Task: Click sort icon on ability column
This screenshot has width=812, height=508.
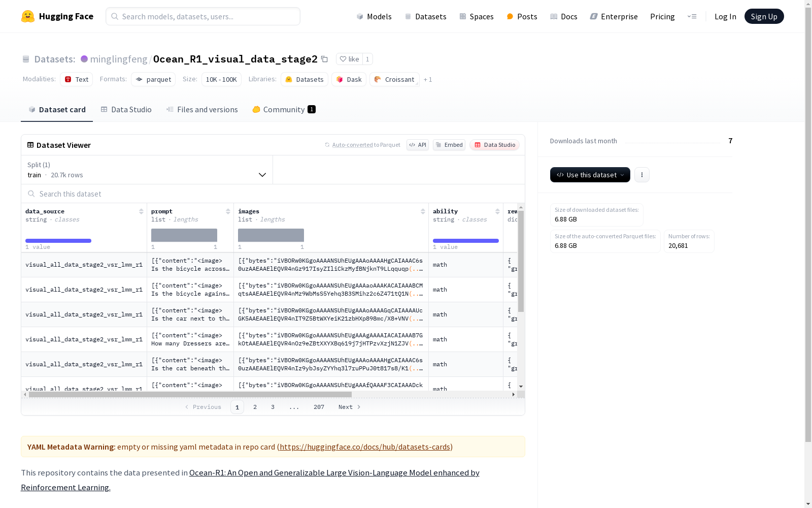Action: (497, 211)
